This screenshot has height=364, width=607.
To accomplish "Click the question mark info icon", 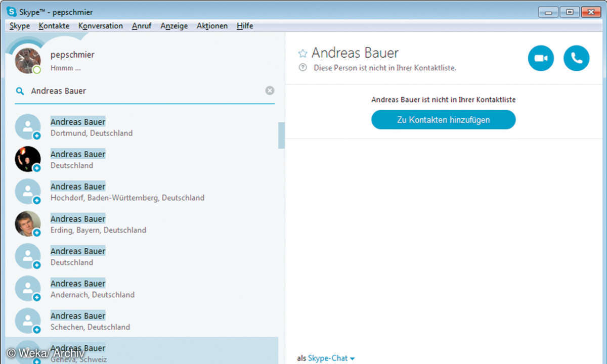I will click(302, 67).
